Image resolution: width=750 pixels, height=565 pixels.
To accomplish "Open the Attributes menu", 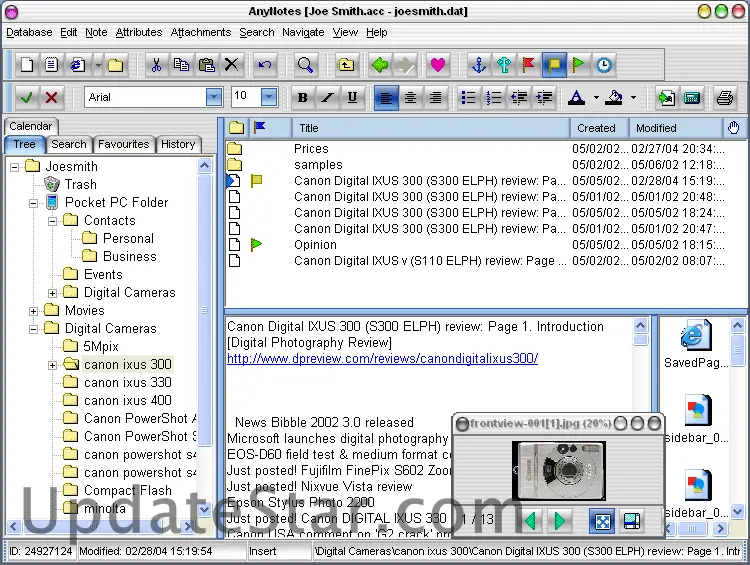I will pyautogui.click(x=139, y=32).
